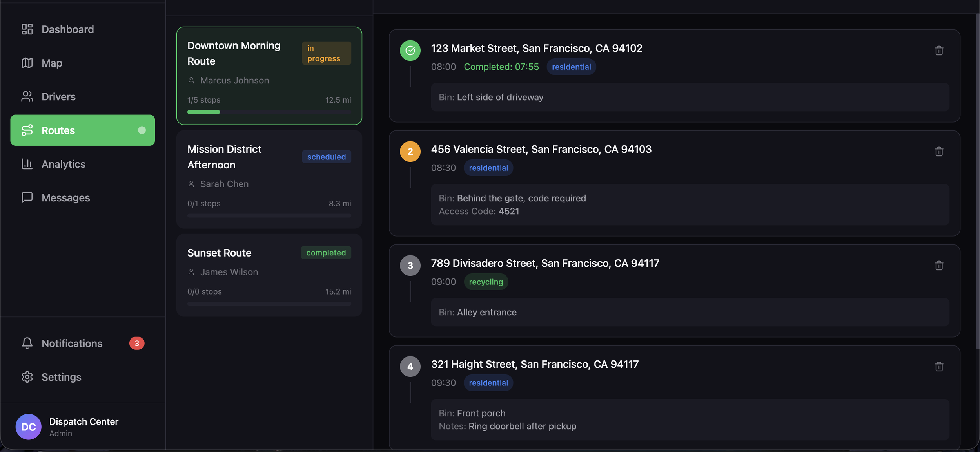Image resolution: width=980 pixels, height=452 pixels.
Task: Click the Downtown Morning Route progress bar
Action: coord(269,112)
